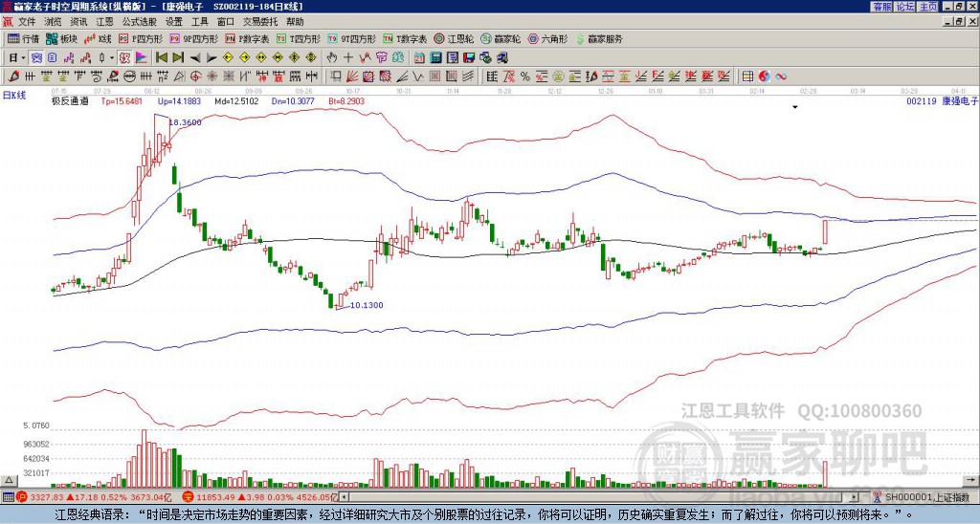980x524 pixels.
Task: Click the 赢 application logo icon in menu bar
Action: tap(8, 22)
